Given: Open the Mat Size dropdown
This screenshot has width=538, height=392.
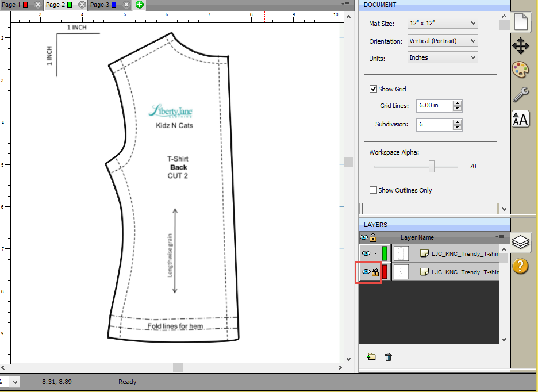Looking at the screenshot, I should point(442,23).
